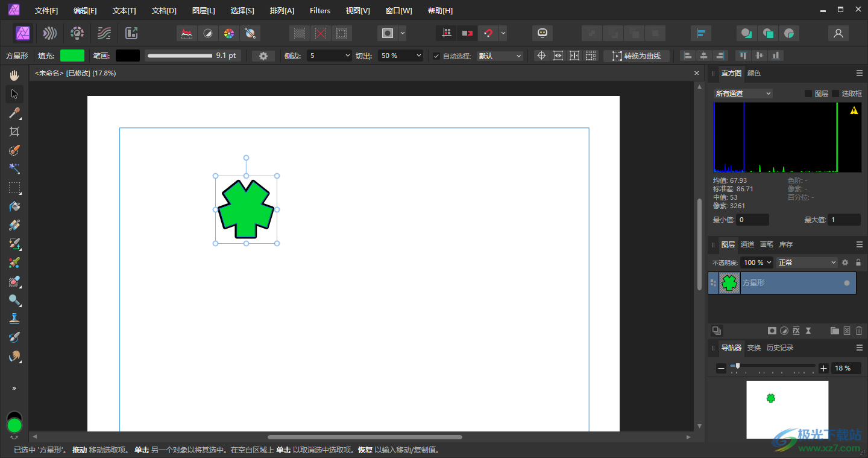Click the 转换为曲线 button
Screen dimensions: 868x458
[637, 56]
